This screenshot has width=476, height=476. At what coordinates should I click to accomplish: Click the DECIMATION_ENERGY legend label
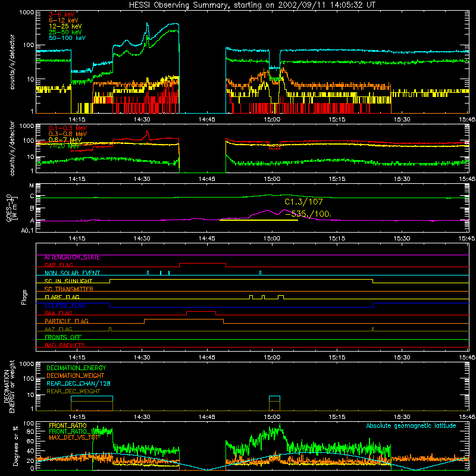[76, 368]
